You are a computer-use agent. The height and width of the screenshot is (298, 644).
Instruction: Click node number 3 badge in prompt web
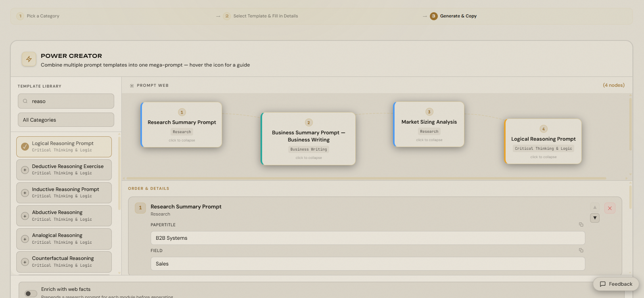[x=429, y=112]
